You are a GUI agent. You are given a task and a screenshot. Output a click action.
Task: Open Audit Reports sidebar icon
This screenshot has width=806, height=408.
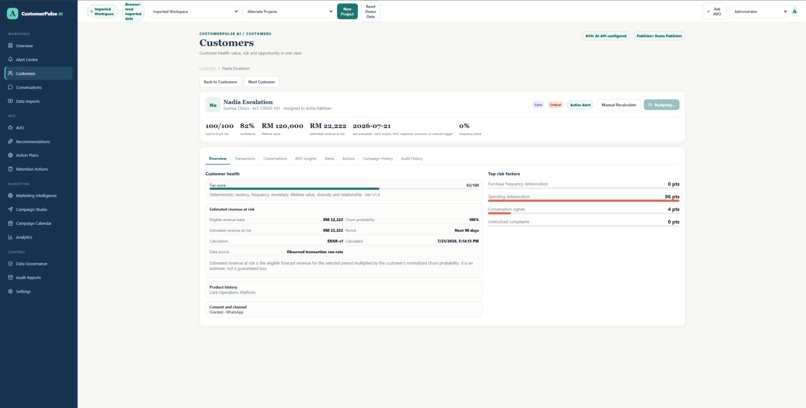pos(10,277)
